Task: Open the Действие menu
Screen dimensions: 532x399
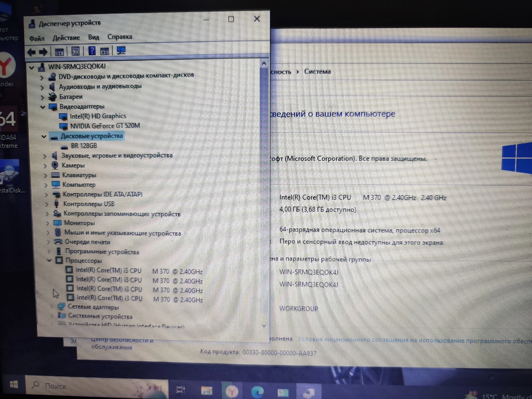Action: [66, 38]
